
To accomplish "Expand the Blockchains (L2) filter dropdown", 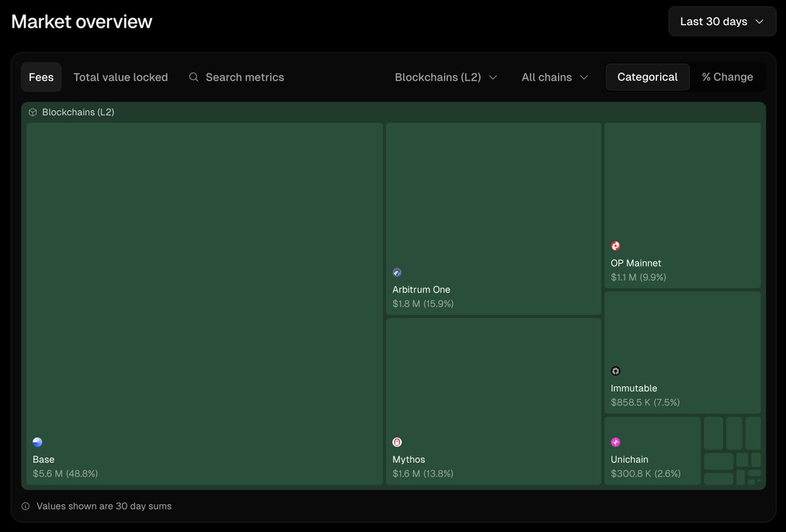I will pos(446,77).
